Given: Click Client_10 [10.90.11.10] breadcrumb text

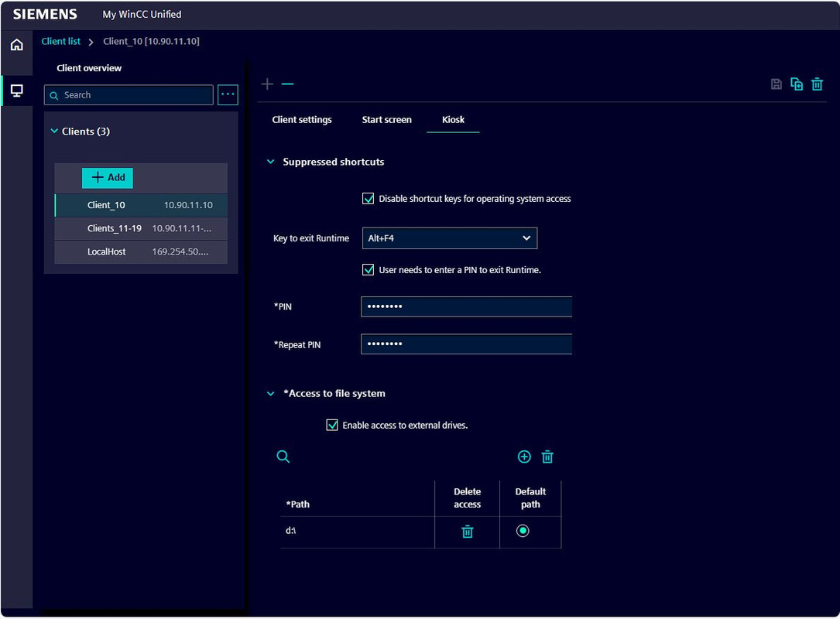Looking at the screenshot, I should [151, 41].
